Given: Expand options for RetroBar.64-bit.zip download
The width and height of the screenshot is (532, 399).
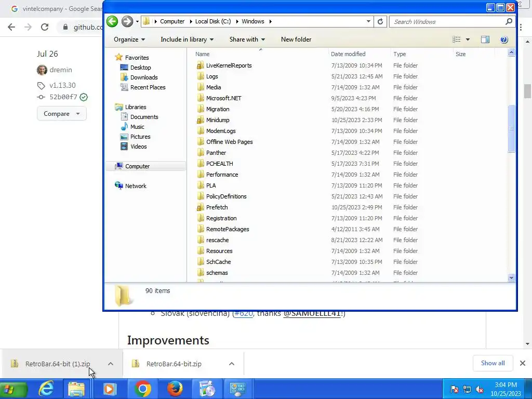Looking at the screenshot, I should pyautogui.click(x=232, y=364).
